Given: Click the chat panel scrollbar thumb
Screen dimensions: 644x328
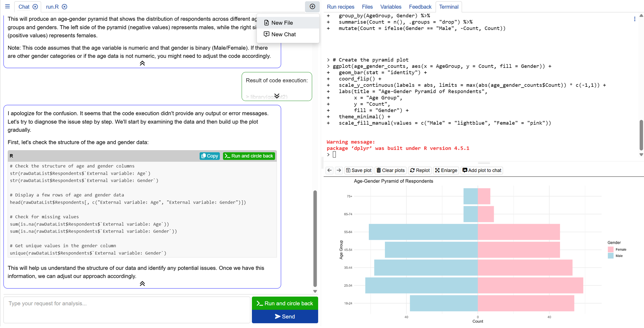Looking at the screenshot, I should (x=315, y=238).
